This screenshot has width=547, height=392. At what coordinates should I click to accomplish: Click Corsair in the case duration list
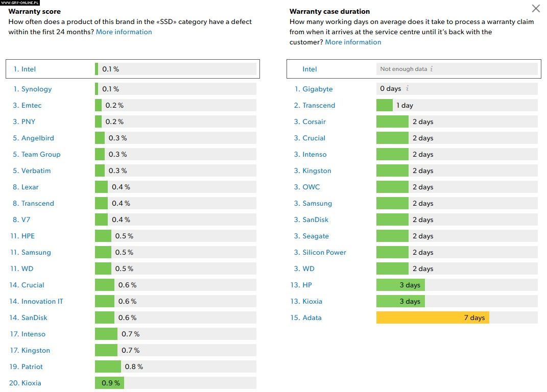tap(314, 121)
